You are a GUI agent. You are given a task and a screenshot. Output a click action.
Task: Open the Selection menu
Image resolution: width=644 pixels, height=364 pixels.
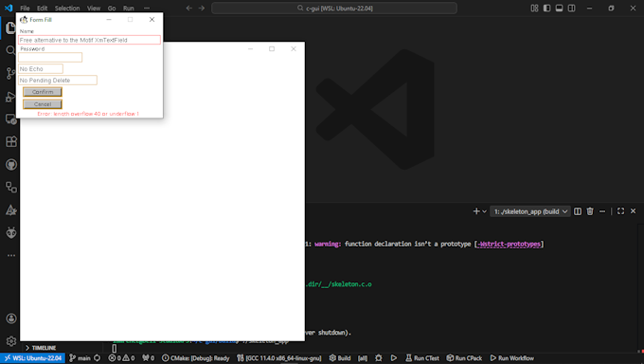[67, 9]
